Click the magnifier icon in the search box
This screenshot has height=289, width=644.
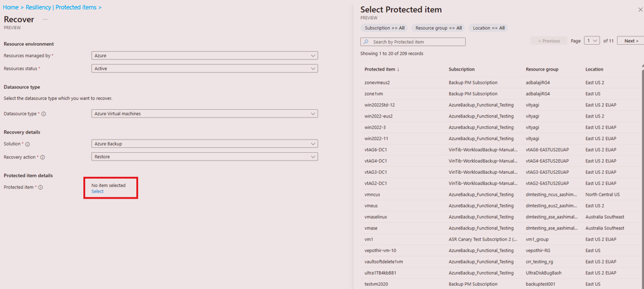tap(366, 42)
